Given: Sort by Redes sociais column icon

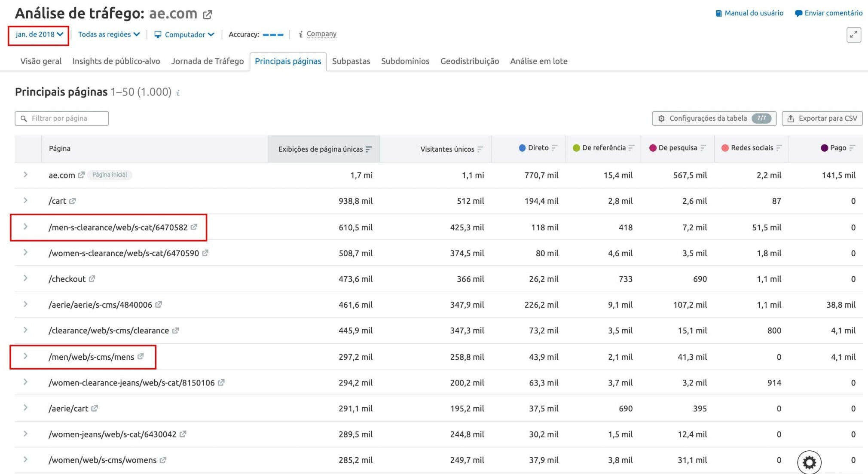Looking at the screenshot, I should point(779,148).
